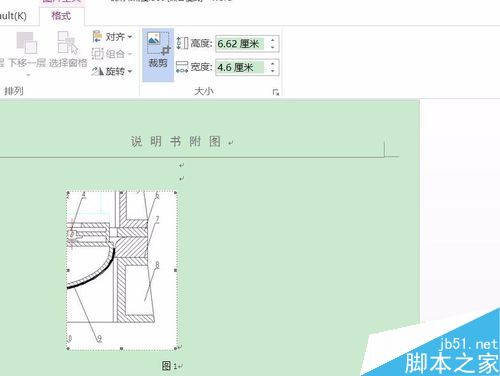Select the cropped technical drawing image
Viewport: 500px width, 376px height.
122,270
